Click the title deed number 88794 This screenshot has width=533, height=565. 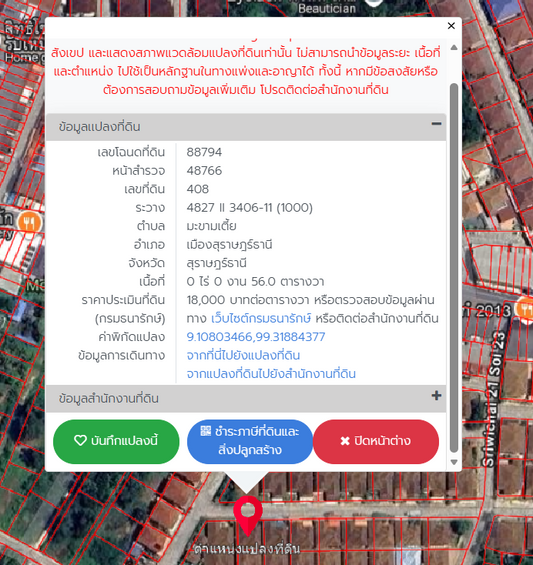pyautogui.click(x=204, y=152)
